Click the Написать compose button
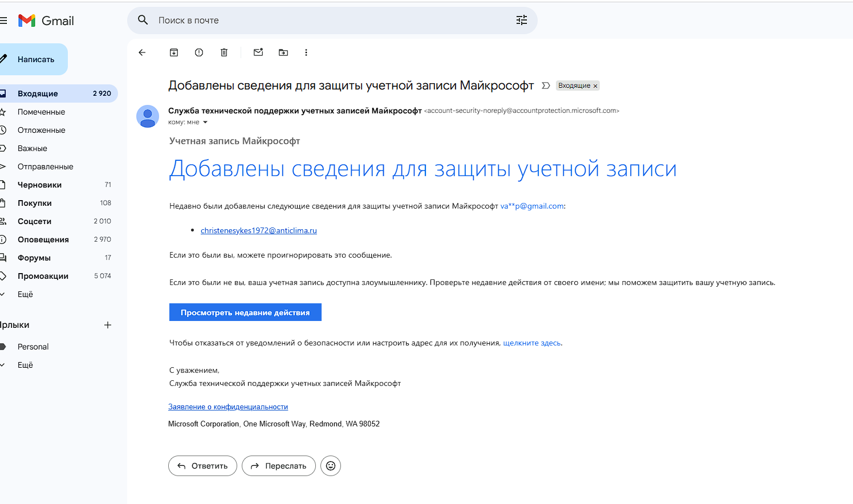The height and width of the screenshot is (504, 853). click(x=33, y=59)
